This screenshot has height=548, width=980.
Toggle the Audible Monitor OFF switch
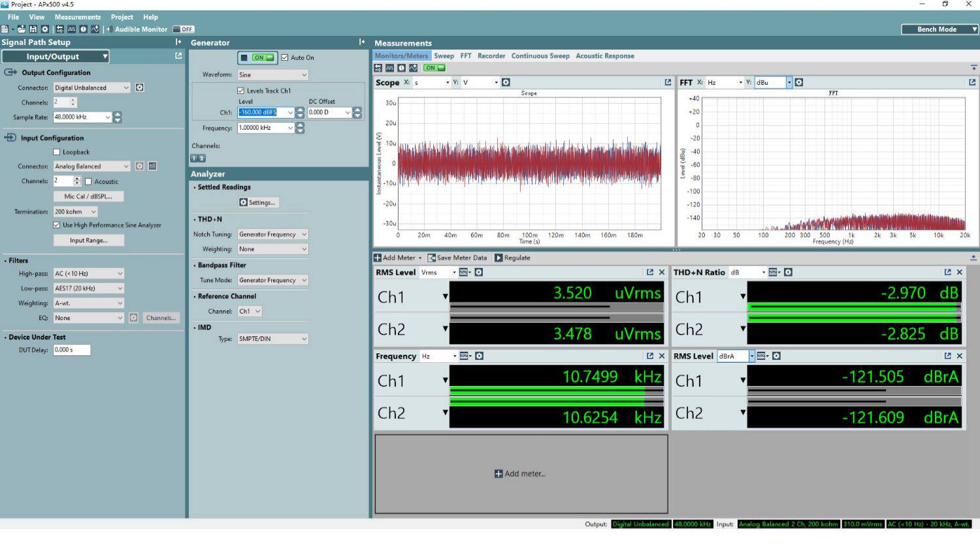(184, 29)
